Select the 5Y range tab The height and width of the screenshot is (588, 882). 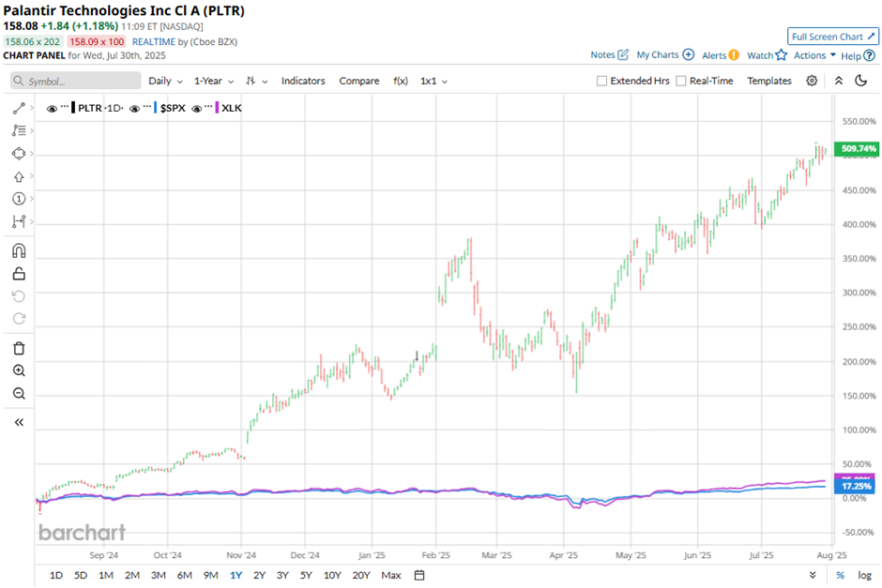(306, 575)
